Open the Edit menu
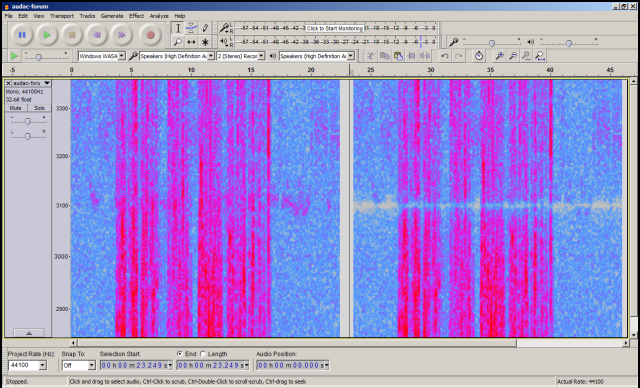The height and width of the screenshot is (388, 640). (23, 16)
